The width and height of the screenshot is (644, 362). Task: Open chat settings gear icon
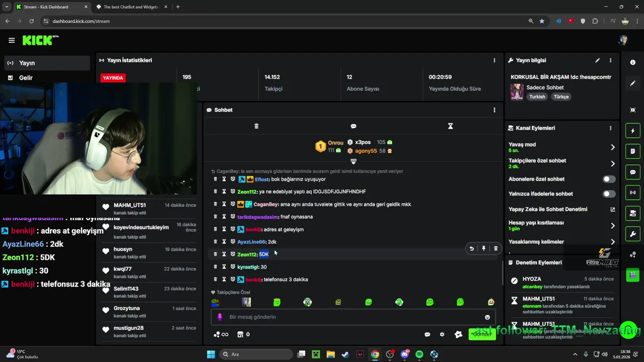(x=442, y=334)
